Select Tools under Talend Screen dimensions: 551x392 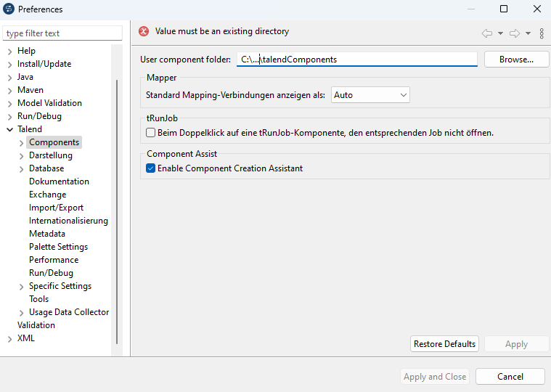point(38,299)
